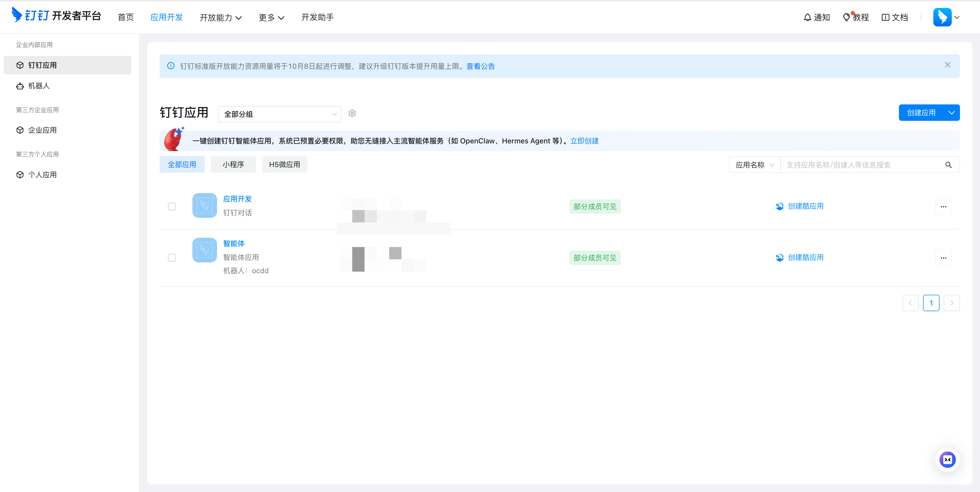Go to 首页 in the top navigation
Screen dimensions: 980x492
point(125,17)
